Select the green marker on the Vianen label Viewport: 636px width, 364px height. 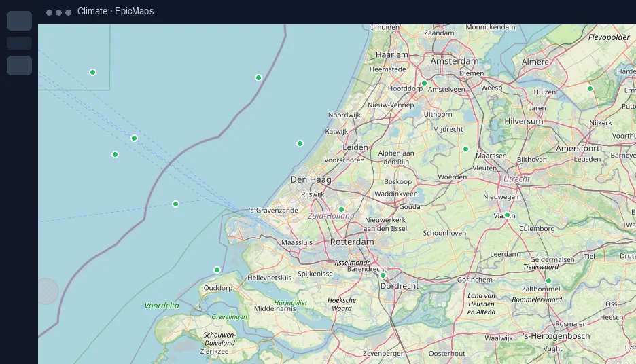(x=507, y=215)
